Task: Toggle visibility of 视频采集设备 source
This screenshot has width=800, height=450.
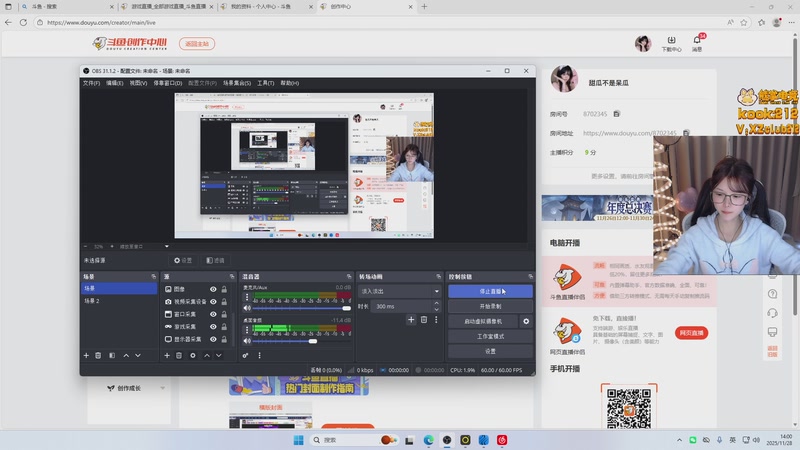Action: (x=213, y=302)
